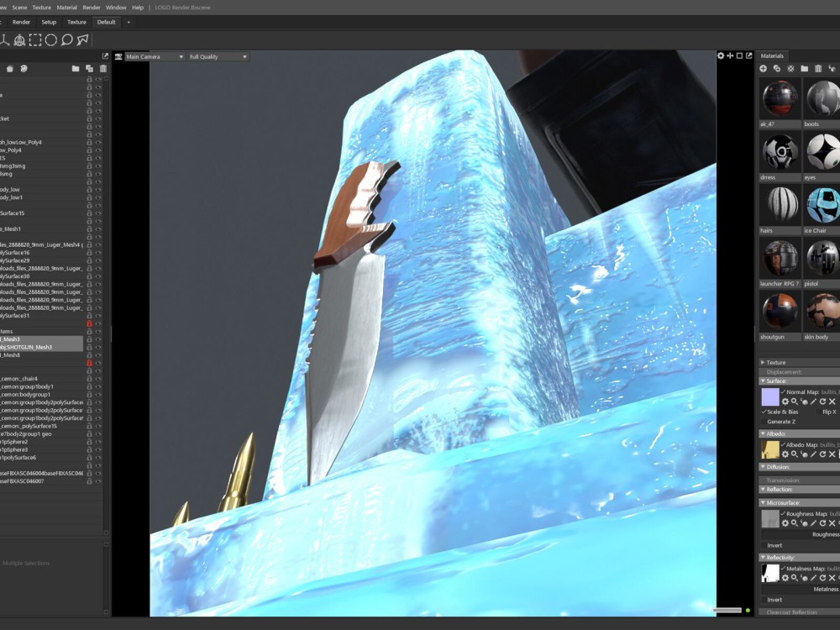The height and width of the screenshot is (630, 840).
Task: Open the Texture menu in menu bar
Action: (x=42, y=8)
